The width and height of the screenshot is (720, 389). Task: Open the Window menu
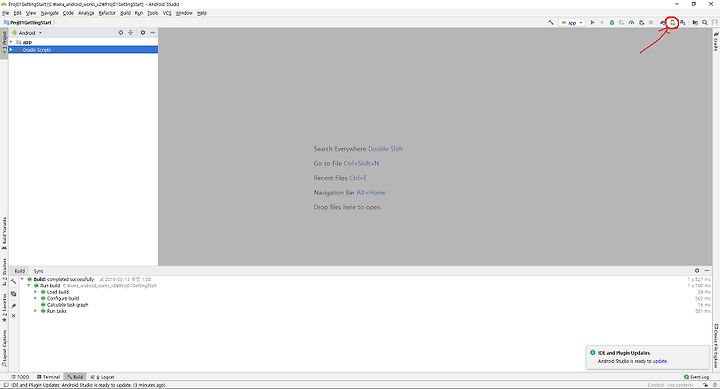[x=184, y=13]
